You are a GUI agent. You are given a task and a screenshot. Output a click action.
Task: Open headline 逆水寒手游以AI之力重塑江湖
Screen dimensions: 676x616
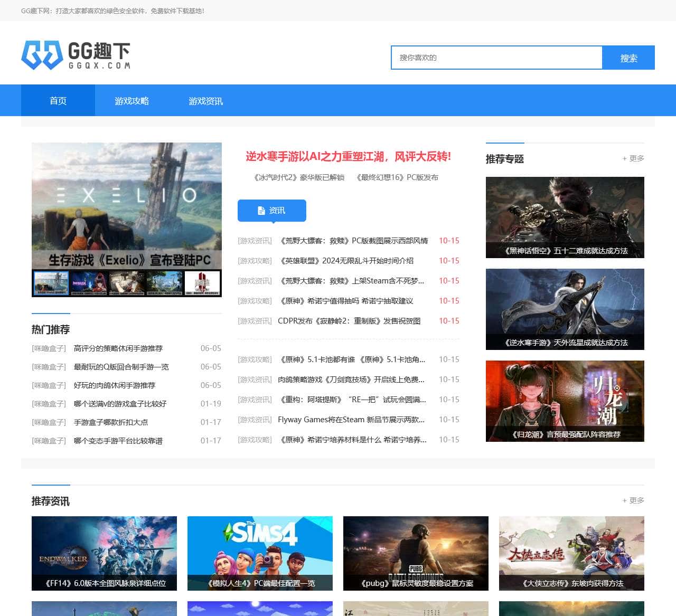click(x=349, y=157)
